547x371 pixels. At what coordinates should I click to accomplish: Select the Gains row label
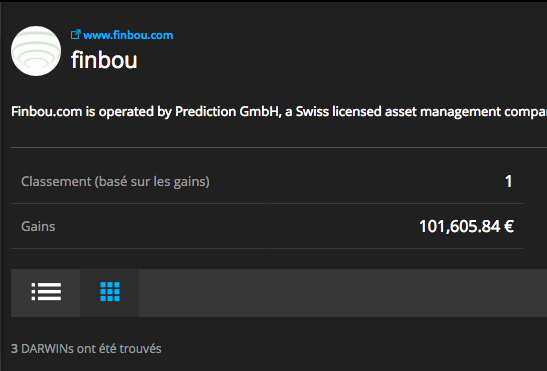pyautogui.click(x=38, y=227)
